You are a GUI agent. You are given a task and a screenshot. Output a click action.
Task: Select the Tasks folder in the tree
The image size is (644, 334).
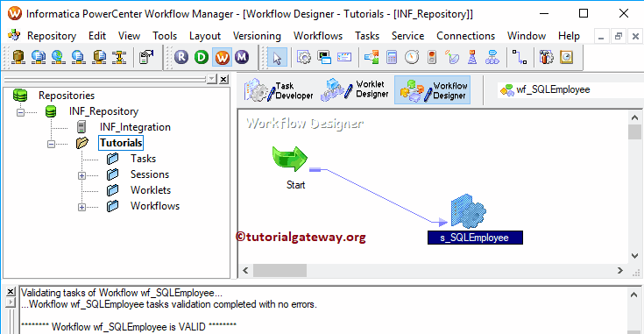[x=144, y=159]
